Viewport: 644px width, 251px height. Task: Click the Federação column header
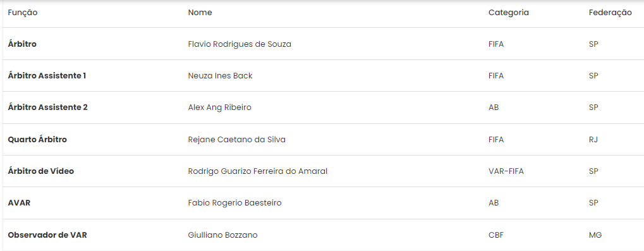pyautogui.click(x=610, y=13)
